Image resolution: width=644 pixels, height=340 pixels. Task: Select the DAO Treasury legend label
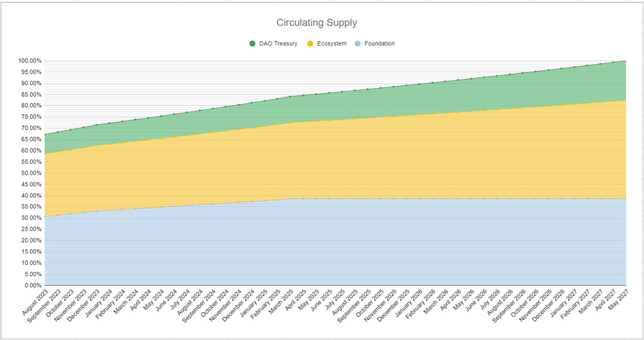point(278,43)
